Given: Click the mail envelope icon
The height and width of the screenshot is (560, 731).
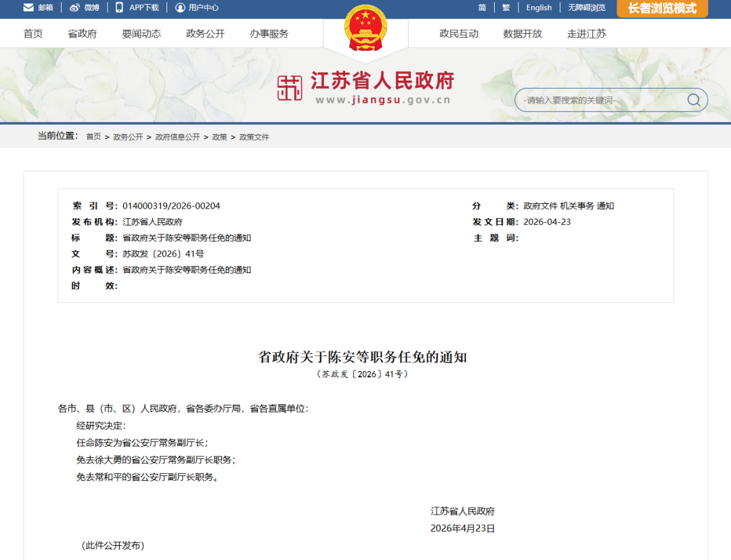Looking at the screenshot, I should pyautogui.click(x=28, y=7).
